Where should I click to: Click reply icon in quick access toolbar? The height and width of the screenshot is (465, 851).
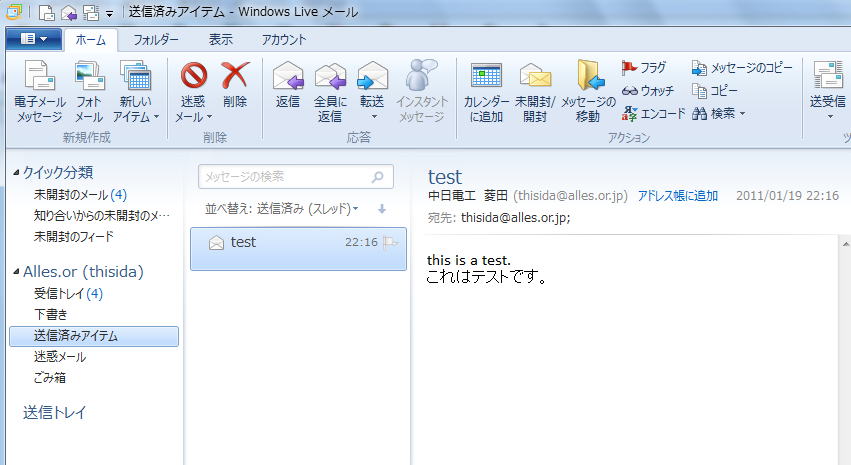[x=69, y=12]
